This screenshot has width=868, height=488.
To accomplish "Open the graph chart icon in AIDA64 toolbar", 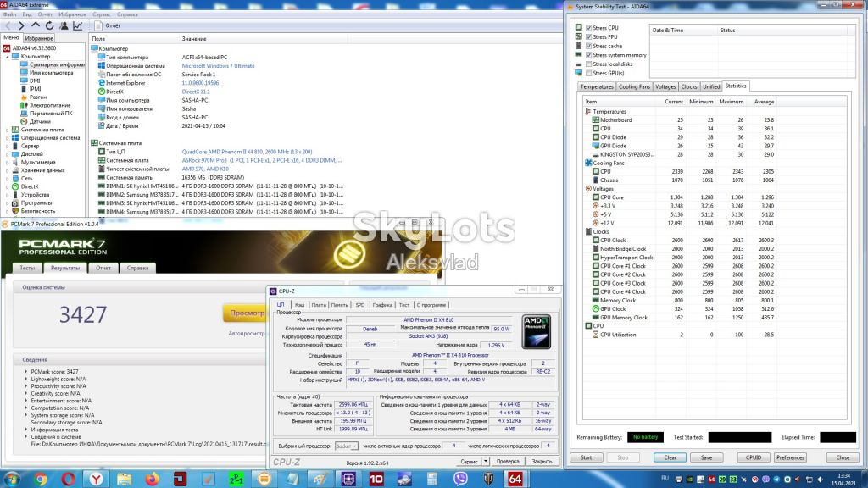I will [78, 25].
